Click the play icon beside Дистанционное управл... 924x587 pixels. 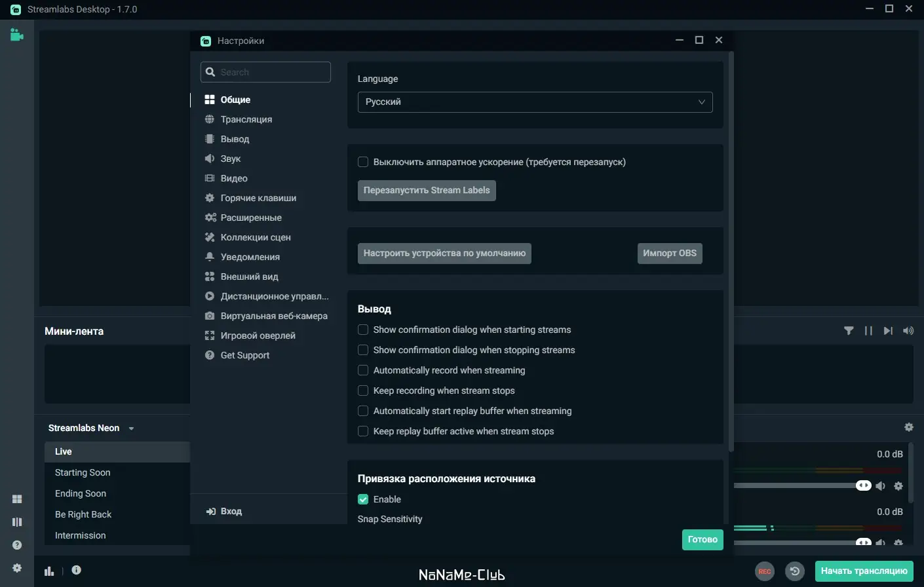(x=210, y=296)
